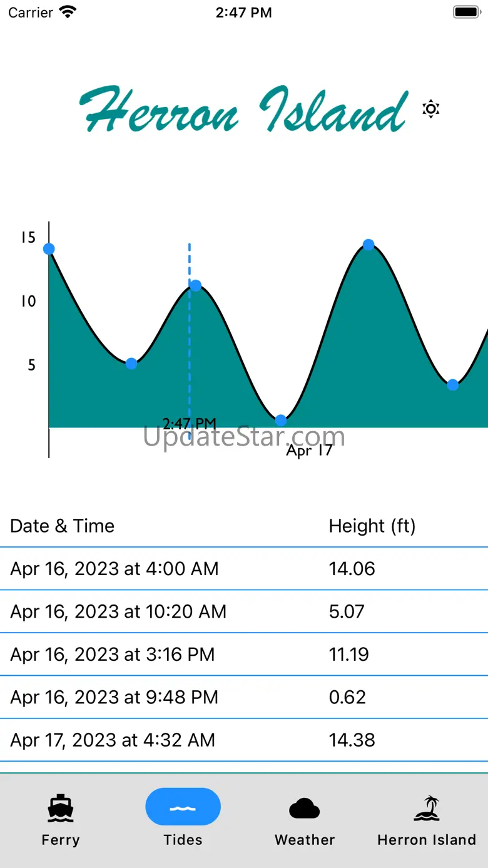Image resolution: width=488 pixels, height=868 pixels.
Task: Switch to the Ferry tab label
Action: [x=61, y=840]
